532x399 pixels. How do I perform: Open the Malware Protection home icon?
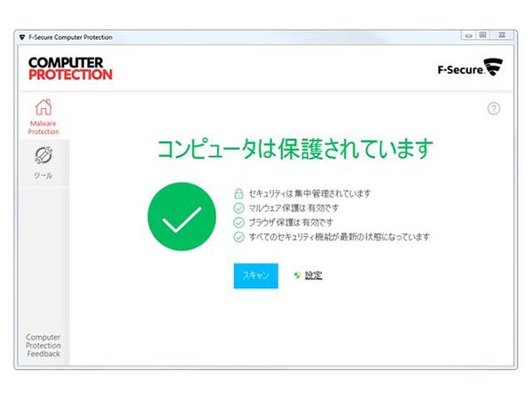coord(43,107)
